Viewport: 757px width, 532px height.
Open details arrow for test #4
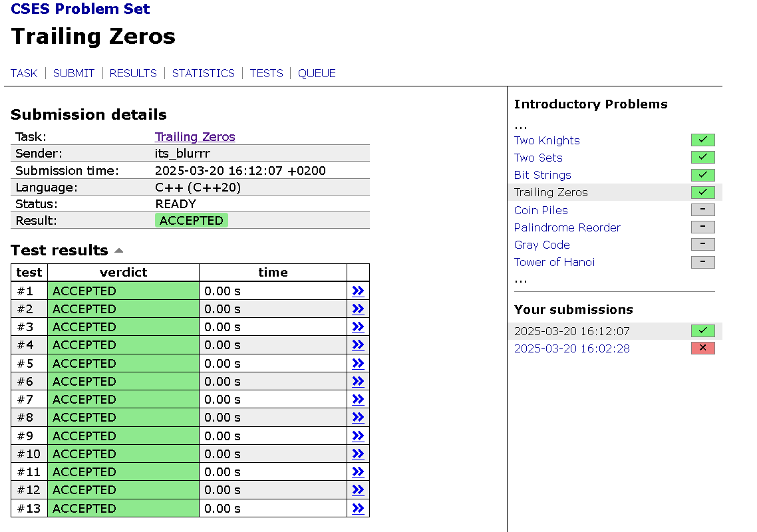tap(358, 345)
